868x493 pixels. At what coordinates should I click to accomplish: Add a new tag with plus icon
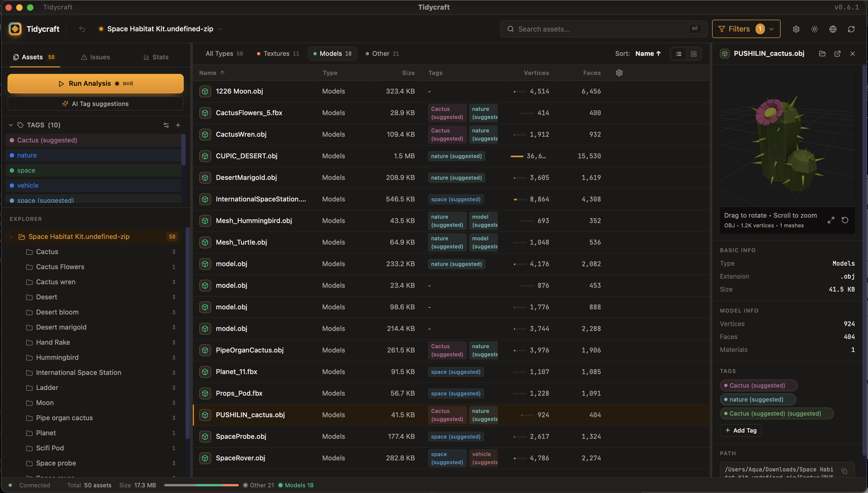click(178, 125)
